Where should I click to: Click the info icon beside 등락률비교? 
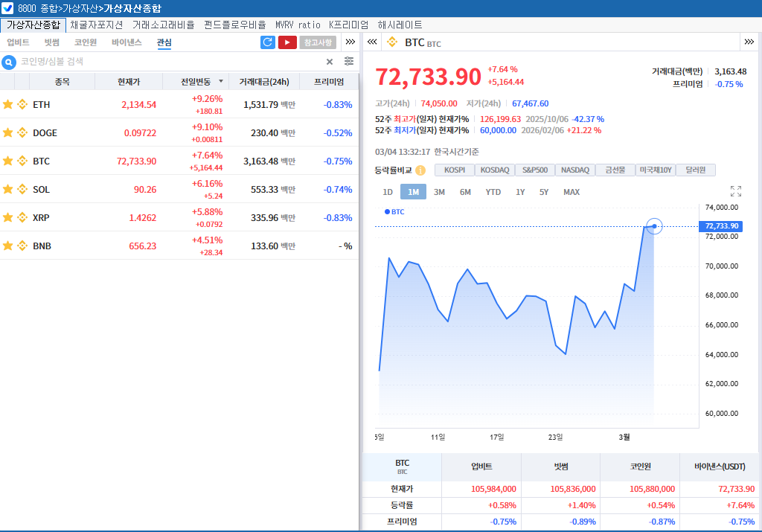coord(420,170)
